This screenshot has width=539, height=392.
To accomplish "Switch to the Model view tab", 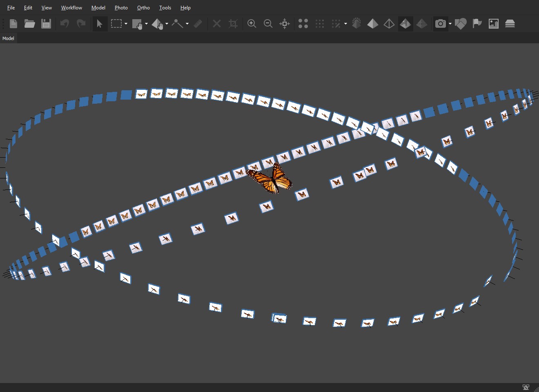I will [8, 38].
